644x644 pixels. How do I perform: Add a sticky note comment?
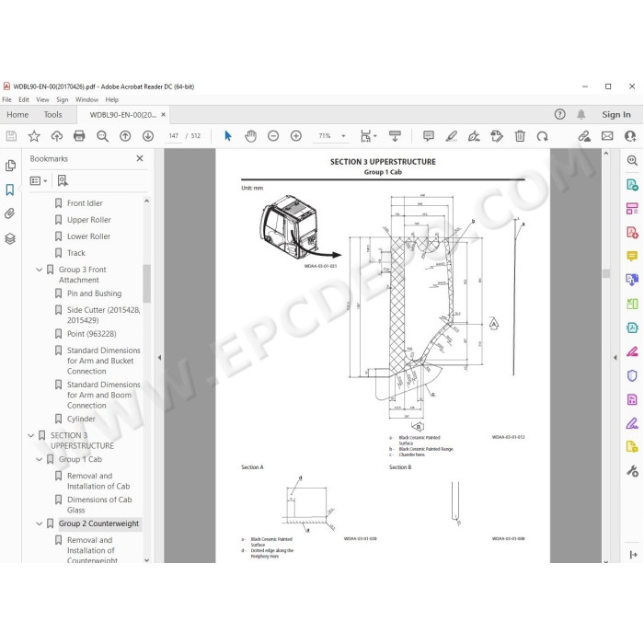[x=429, y=136]
